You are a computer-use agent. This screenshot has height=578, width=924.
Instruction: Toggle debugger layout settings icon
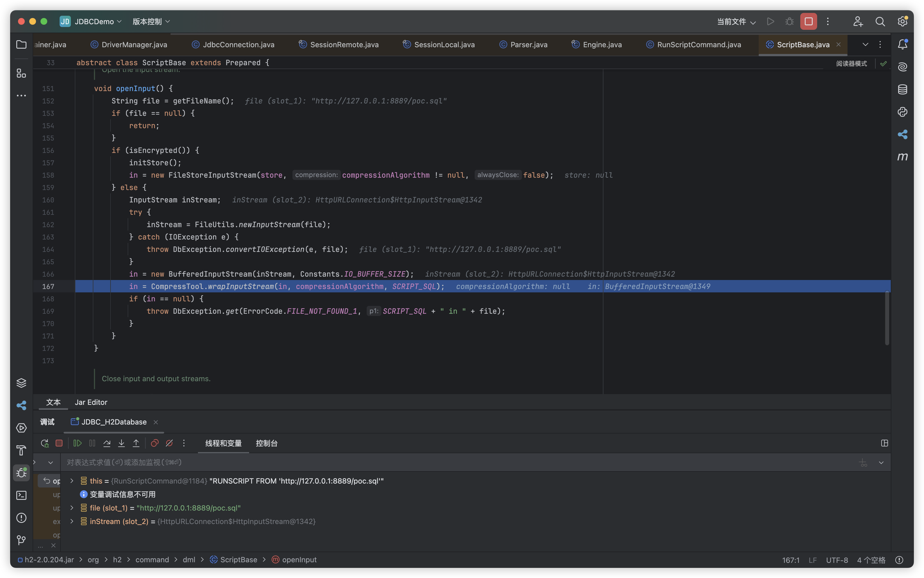pos(884,443)
